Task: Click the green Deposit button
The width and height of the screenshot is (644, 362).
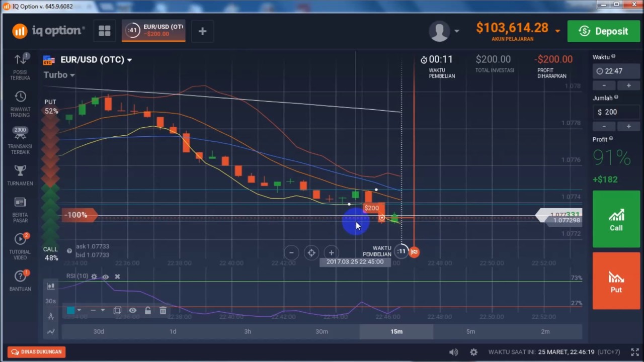Action: [x=604, y=31]
